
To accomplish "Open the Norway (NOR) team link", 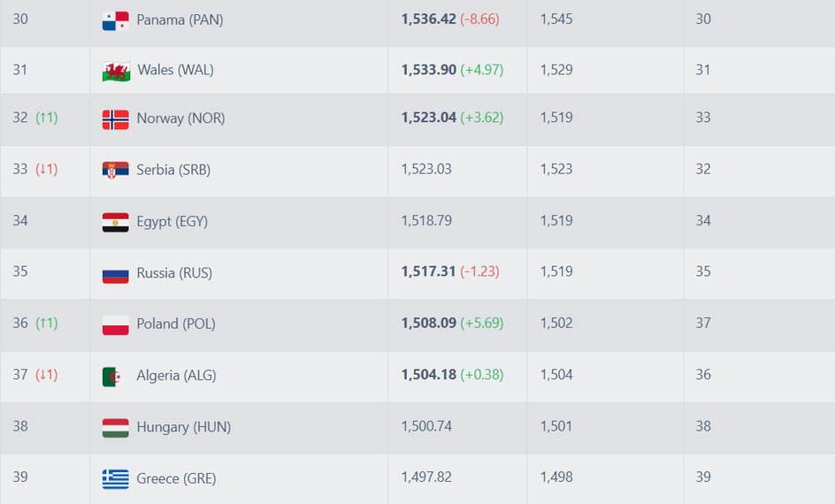I will coord(180,118).
